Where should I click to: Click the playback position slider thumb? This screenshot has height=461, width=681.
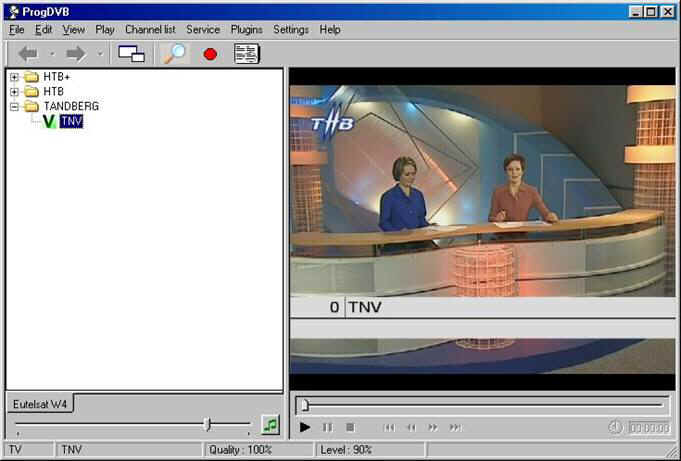305,405
